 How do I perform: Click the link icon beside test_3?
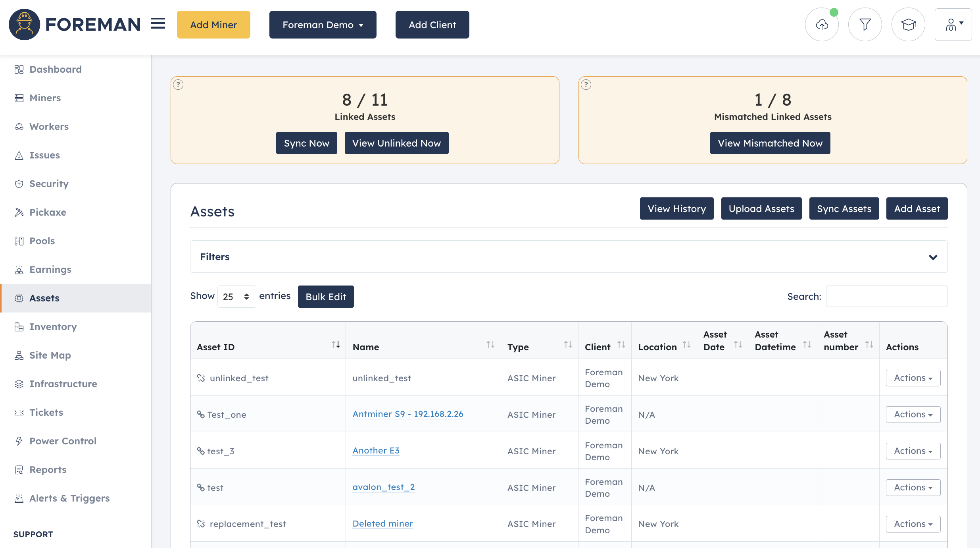(x=201, y=451)
